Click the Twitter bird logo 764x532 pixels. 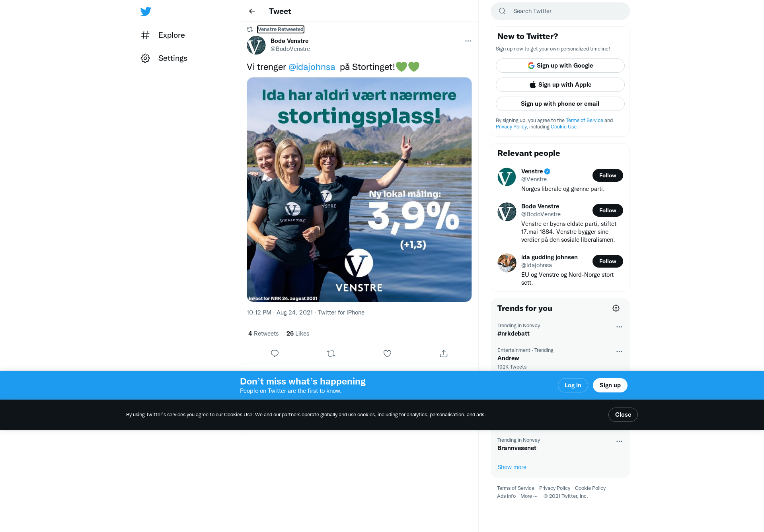click(146, 12)
